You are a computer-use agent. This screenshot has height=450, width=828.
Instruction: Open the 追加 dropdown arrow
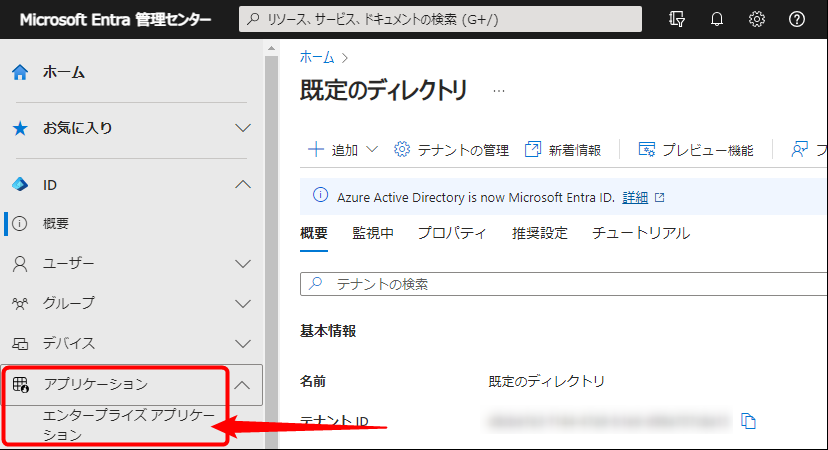click(x=372, y=149)
